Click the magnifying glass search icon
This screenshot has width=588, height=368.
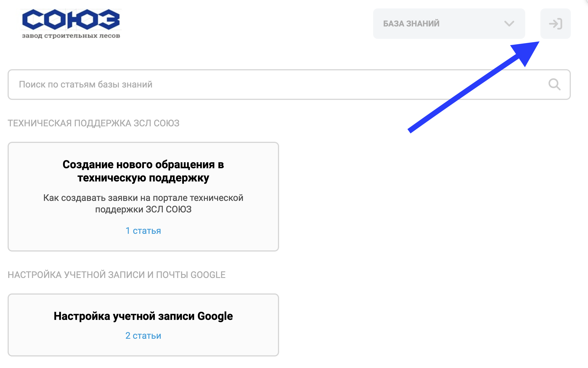(x=554, y=84)
